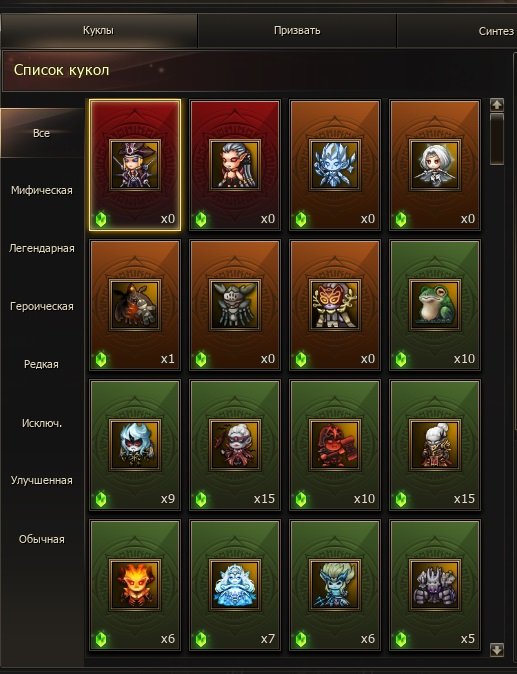Show only Героическая dolls
Screen dimensions: 517x674
pyautogui.click(x=42, y=306)
